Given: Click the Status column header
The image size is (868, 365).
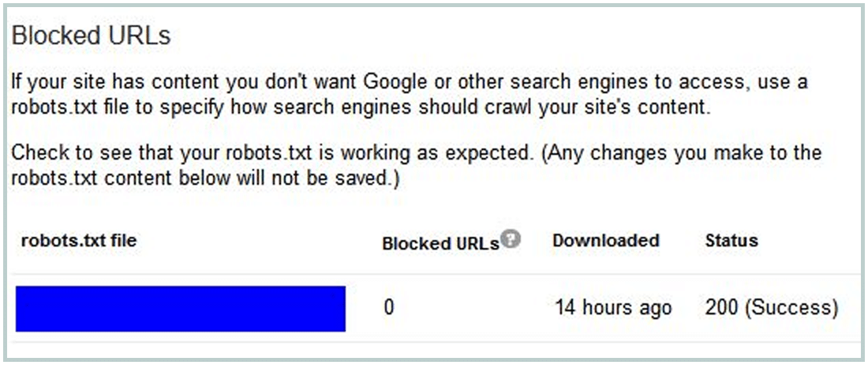Looking at the screenshot, I should coord(731,240).
